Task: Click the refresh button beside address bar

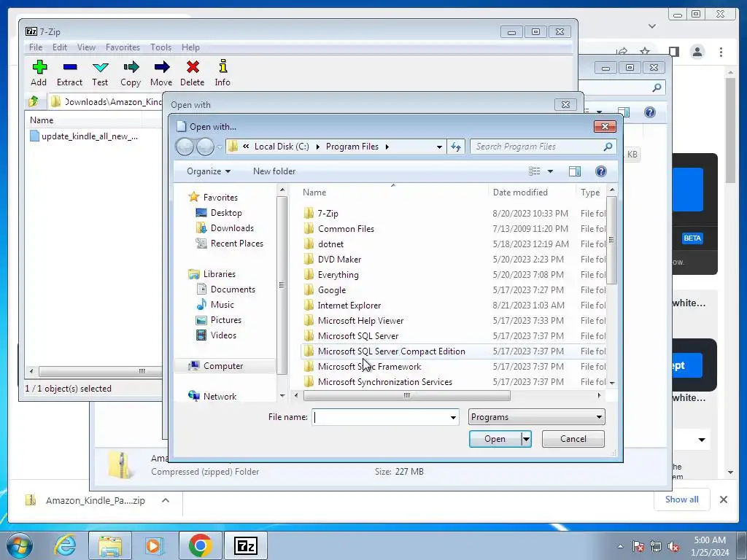Action: [456, 147]
